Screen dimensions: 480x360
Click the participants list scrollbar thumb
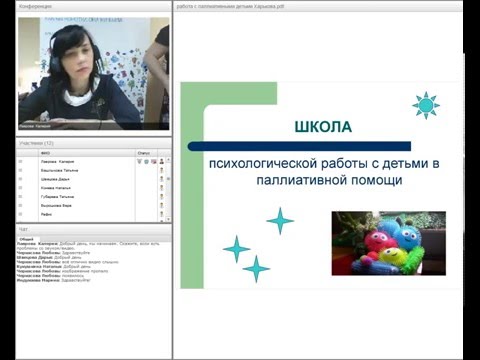168,179
